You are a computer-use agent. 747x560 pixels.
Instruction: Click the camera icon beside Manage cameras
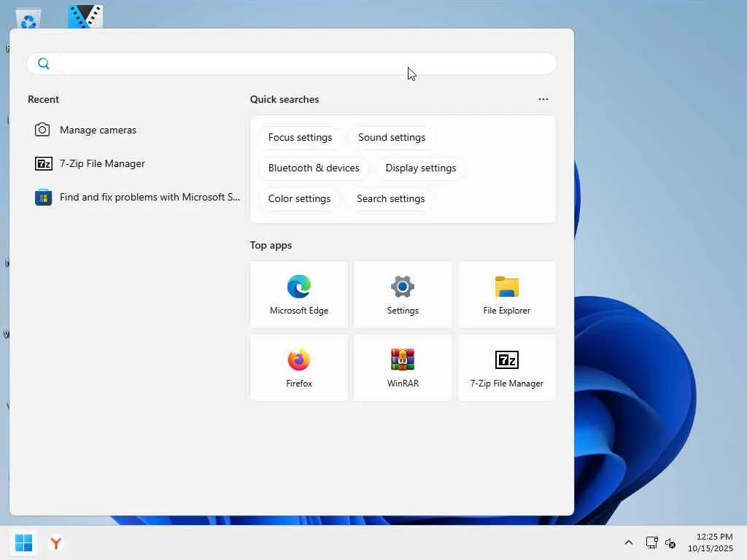click(42, 130)
